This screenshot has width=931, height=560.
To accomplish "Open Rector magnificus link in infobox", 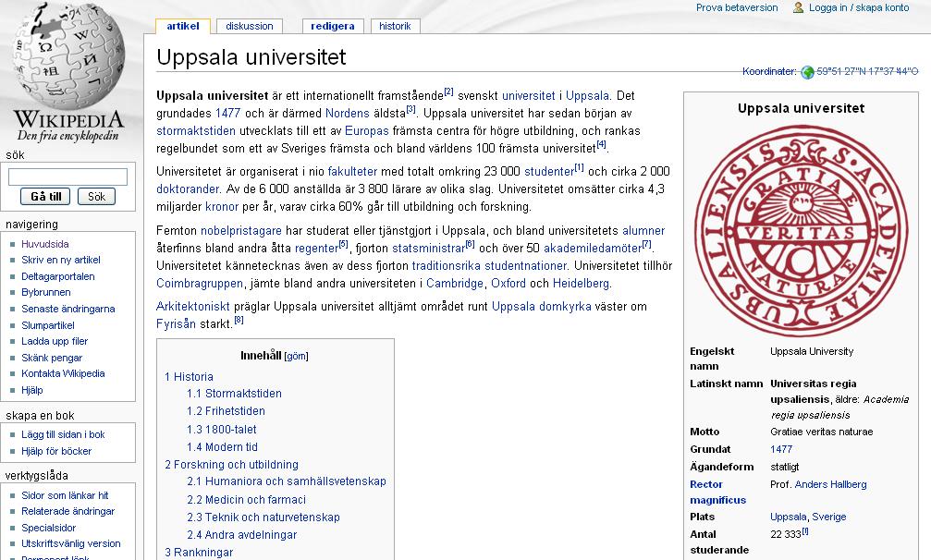I will 717,493.
